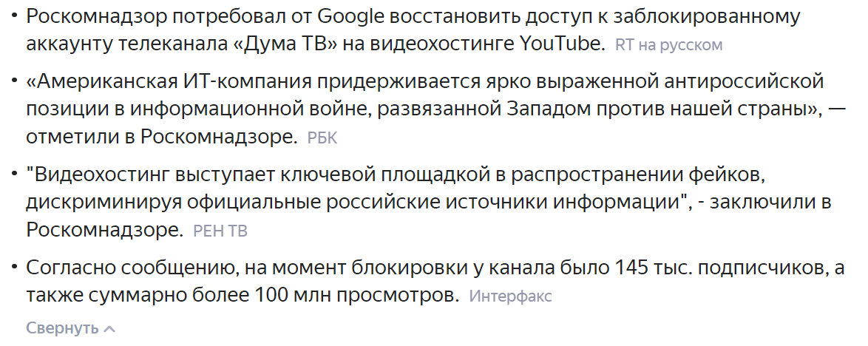Open the РБК source link
Viewport: 868px width, 346px height.
coord(322,138)
